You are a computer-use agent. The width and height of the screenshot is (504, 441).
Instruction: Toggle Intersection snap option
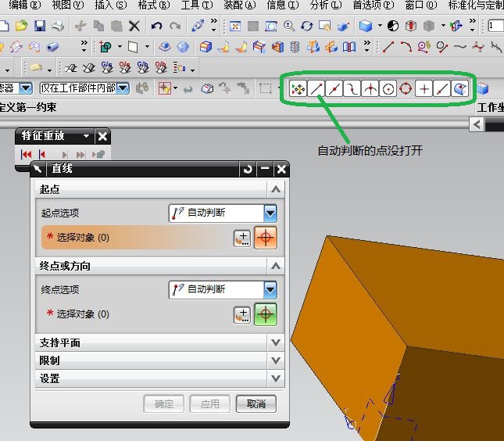[x=370, y=88]
